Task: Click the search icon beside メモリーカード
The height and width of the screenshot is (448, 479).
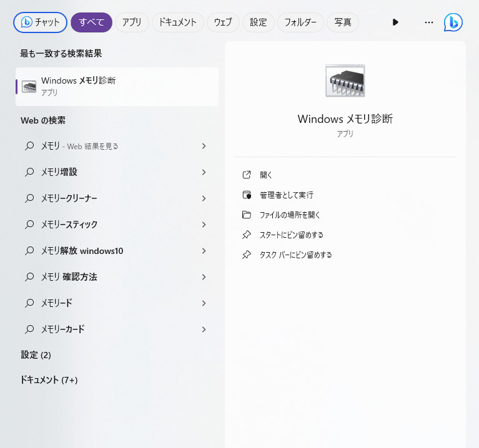Action: (29, 329)
